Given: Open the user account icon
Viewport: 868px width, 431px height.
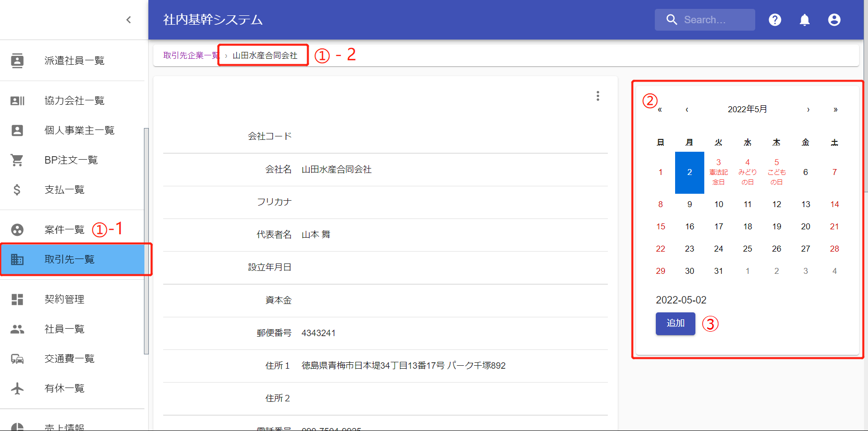Looking at the screenshot, I should point(834,20).
